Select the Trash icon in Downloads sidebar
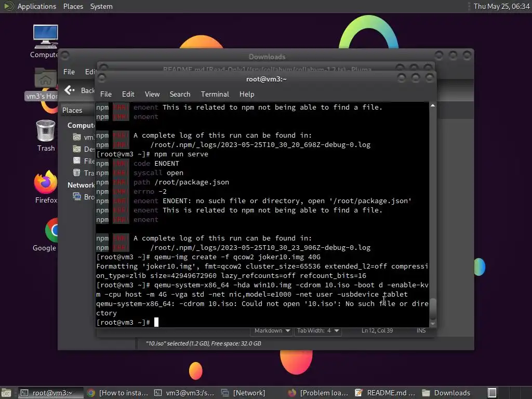532x399 pixels. pos(77,172)
